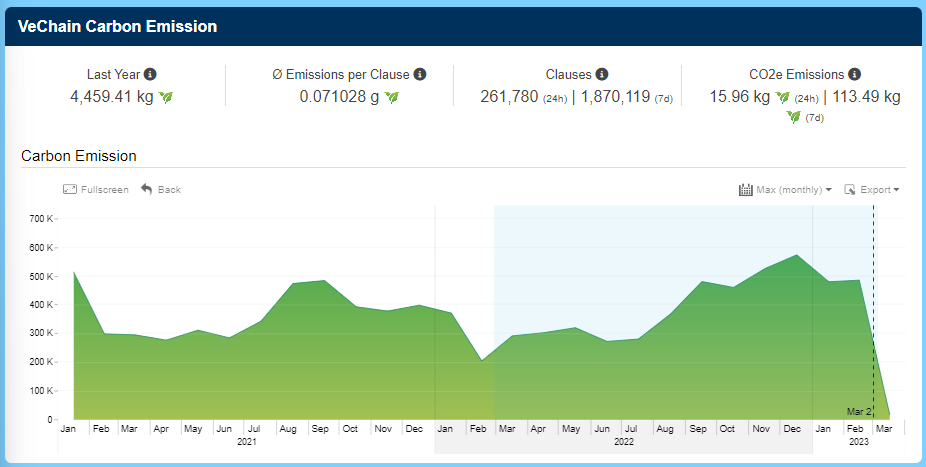Screen dimensions: 926x467
Task: Click the 700 K y-axis label
Action: 41,219
